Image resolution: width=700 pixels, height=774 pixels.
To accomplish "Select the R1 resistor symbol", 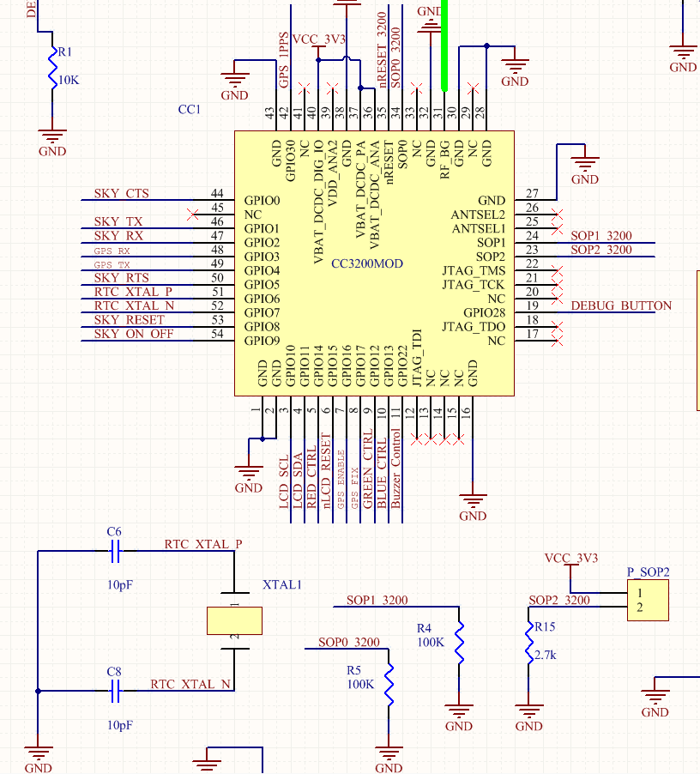I will pos(52,68).
